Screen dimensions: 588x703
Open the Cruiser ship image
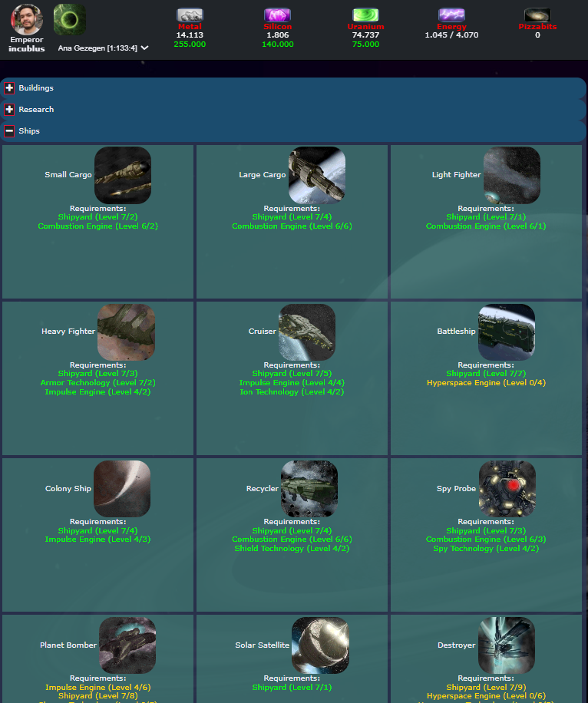click(307, 332)
